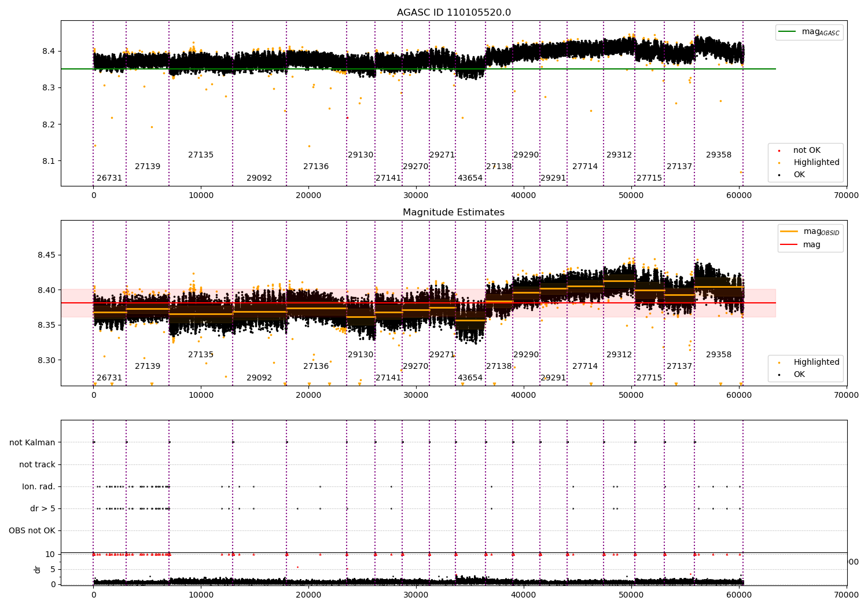Click OBSID label 29271 in the top plot
Image resolution: width=868 pixels, height=608 pixels.
coord(442,155)
